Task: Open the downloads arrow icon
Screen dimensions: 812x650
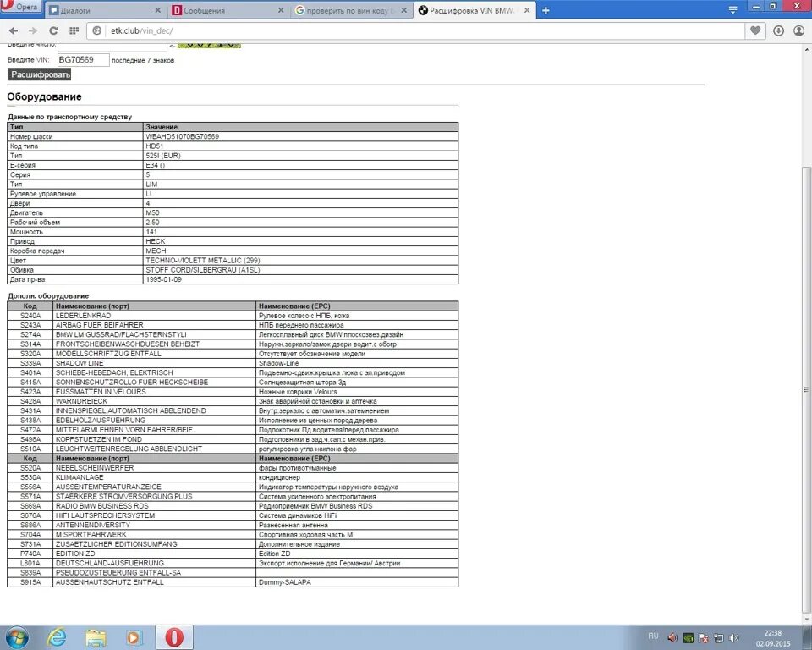Action: click(778, 30)
